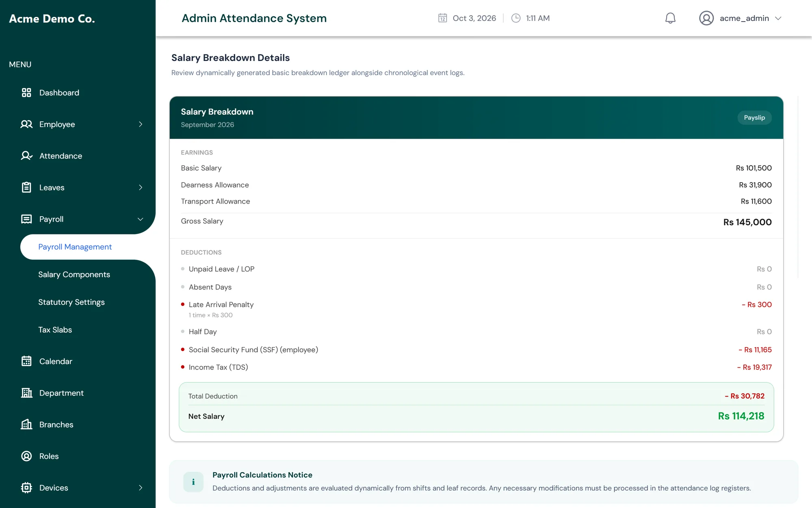
Task: Click the calendar icon beside Oct 3, 2026
Action: pyautogui.click(x=443, y=18)
